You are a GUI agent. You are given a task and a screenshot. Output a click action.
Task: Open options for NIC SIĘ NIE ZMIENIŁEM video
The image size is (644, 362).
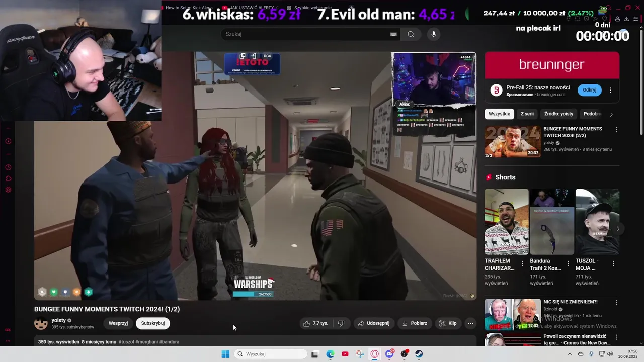617,303
